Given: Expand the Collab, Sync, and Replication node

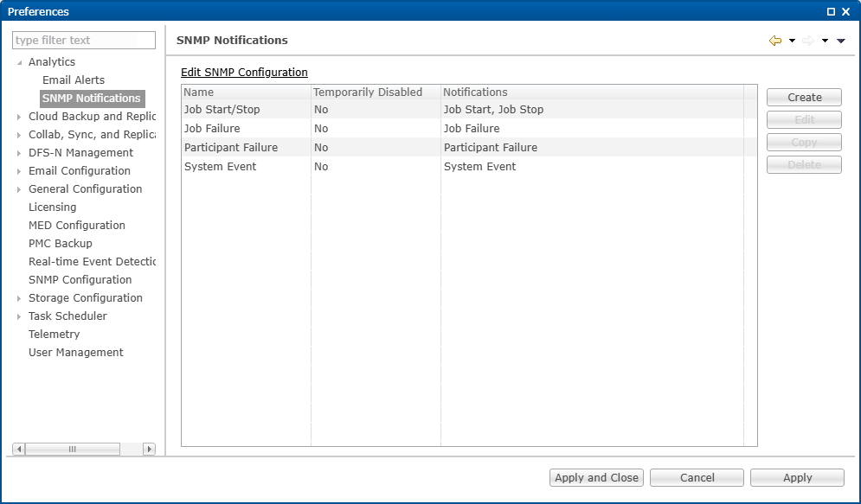Looking at the screenshot, I should tap(19, 135).
